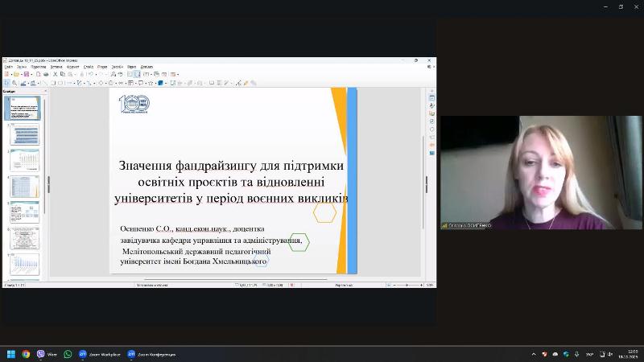Export the presentation directly as PDF

[39, 74]
